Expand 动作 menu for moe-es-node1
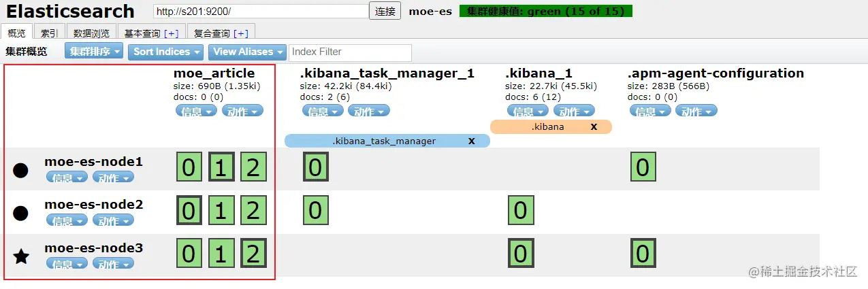 click(x=113, y=177)
